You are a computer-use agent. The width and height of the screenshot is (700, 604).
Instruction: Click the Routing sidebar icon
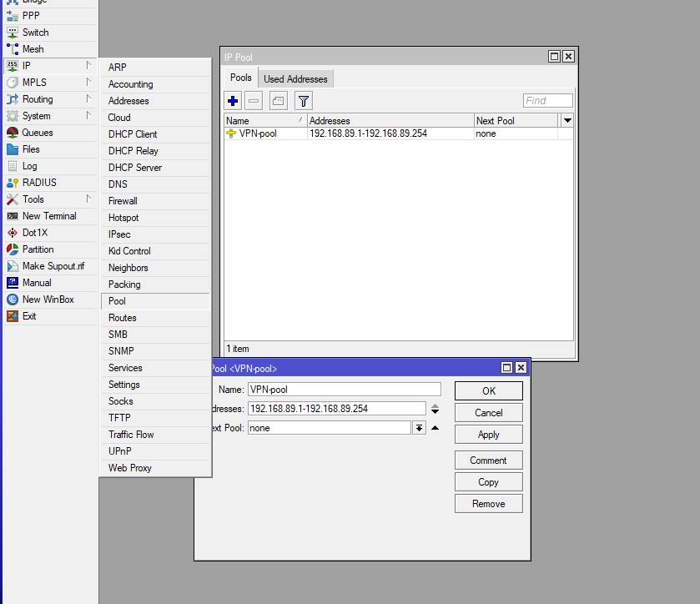[x=13, y=99]
